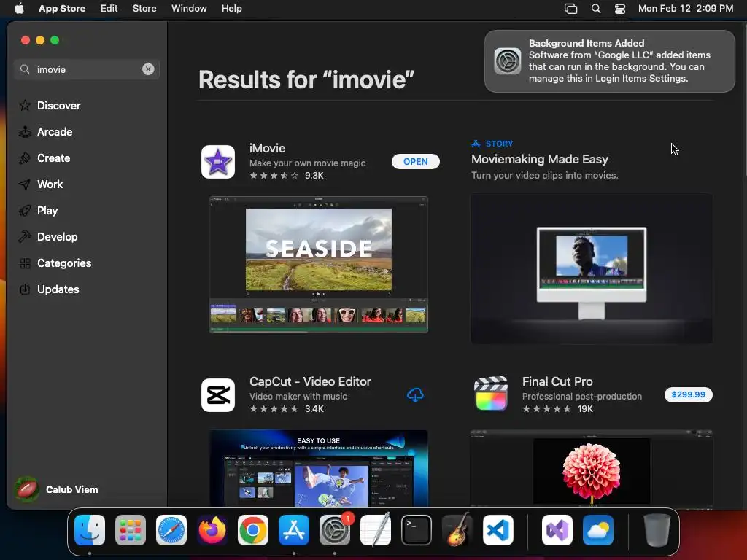Launch Safari from the Dock
Image resolution: width=747 pixels, height=560 pixels.
[x=171, y=530]
